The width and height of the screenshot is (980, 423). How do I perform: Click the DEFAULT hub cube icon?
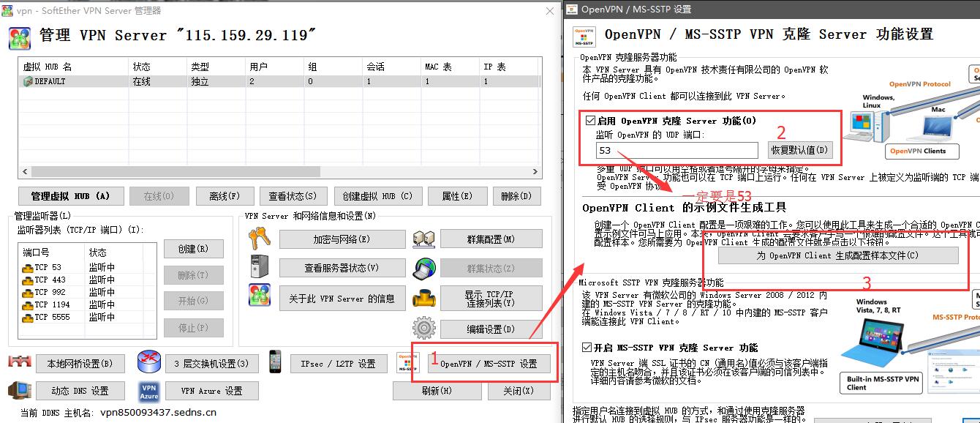[x=29, y=81]
